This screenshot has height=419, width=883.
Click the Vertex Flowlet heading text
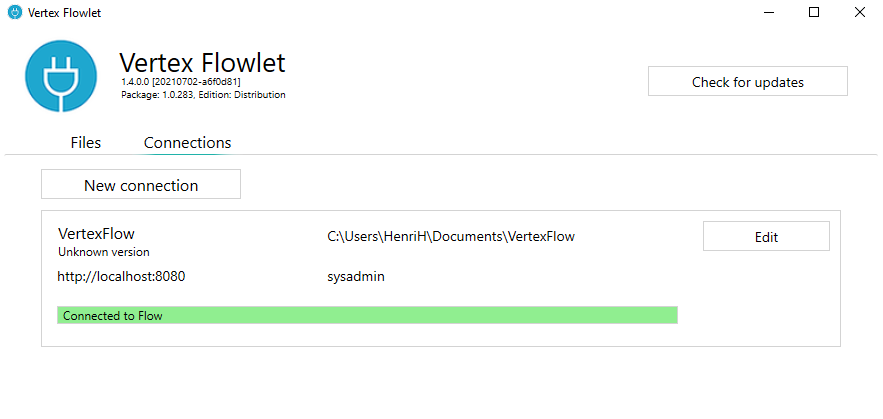point(202,62)
